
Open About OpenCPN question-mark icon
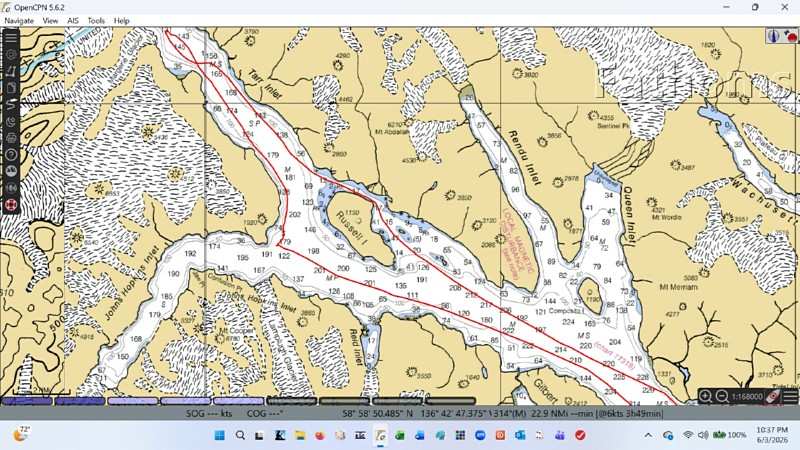(x=11, y=155)
